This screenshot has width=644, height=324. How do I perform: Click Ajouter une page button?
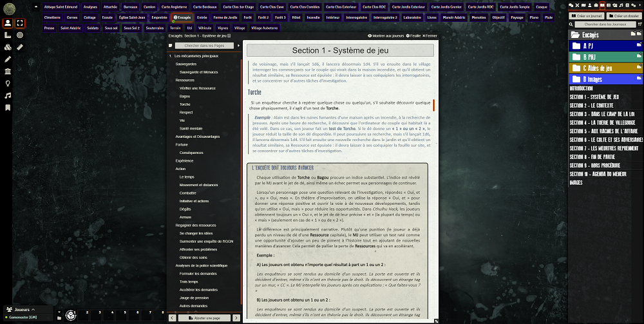tap(204, 318)
